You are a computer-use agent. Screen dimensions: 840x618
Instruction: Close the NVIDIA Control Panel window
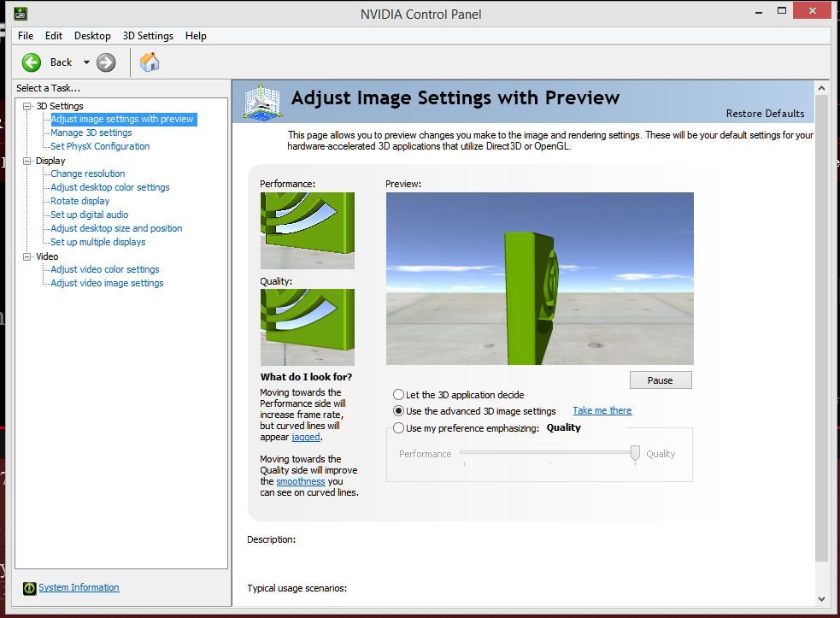pos(812,11)
